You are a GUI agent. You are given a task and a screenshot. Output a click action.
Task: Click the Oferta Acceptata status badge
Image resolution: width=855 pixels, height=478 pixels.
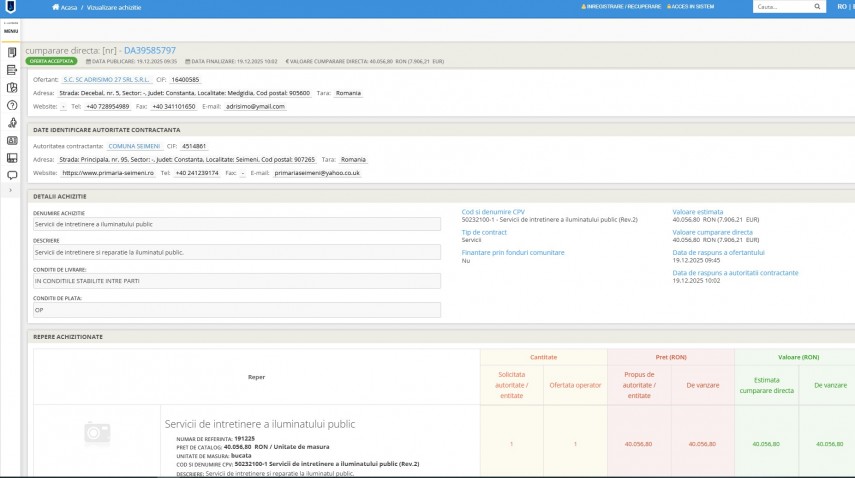coord(47,61)
